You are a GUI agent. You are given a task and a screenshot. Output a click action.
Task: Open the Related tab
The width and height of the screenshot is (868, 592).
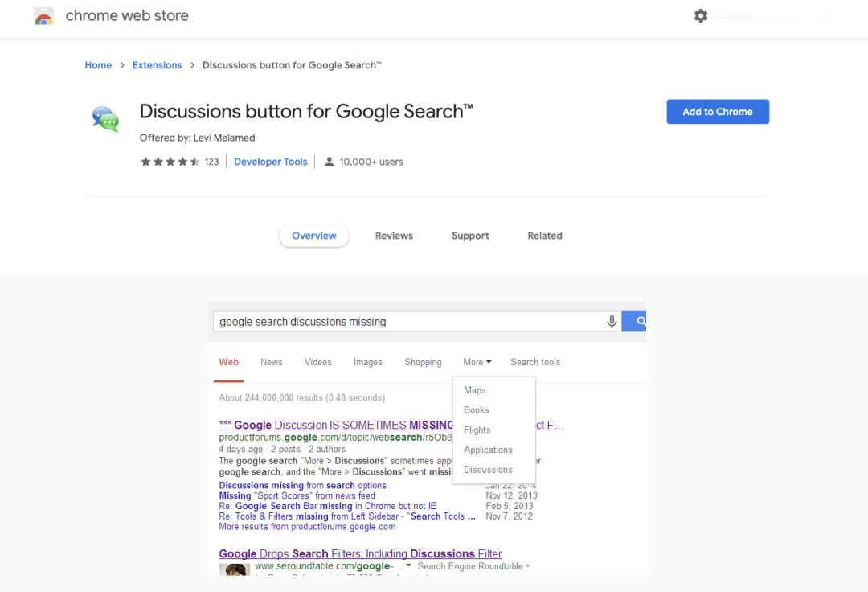coord(545,236)
